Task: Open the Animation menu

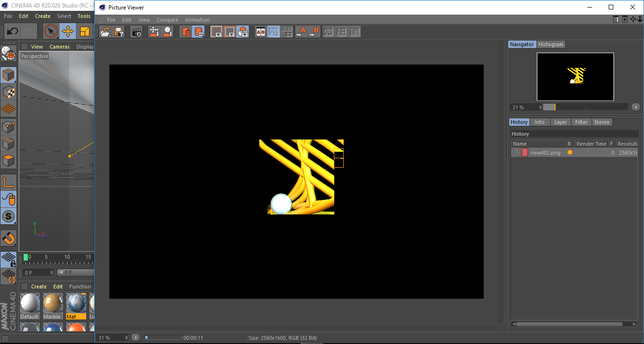Action: 197,20
